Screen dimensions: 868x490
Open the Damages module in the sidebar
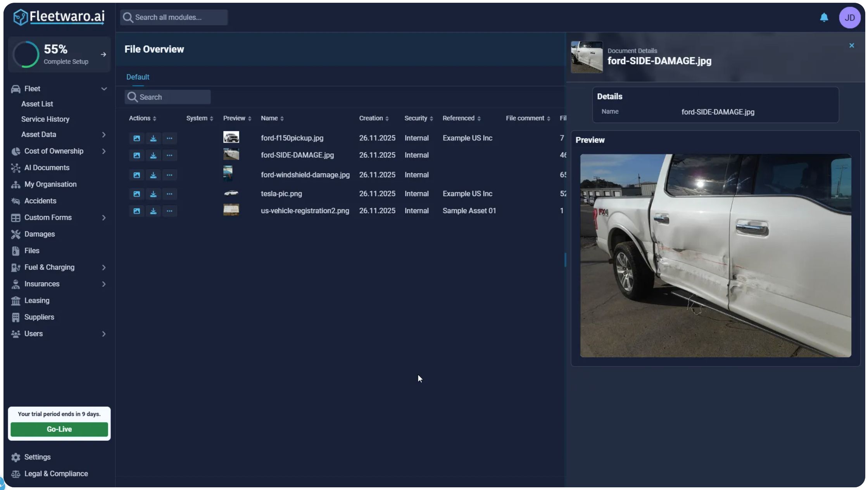click(39, 234)
